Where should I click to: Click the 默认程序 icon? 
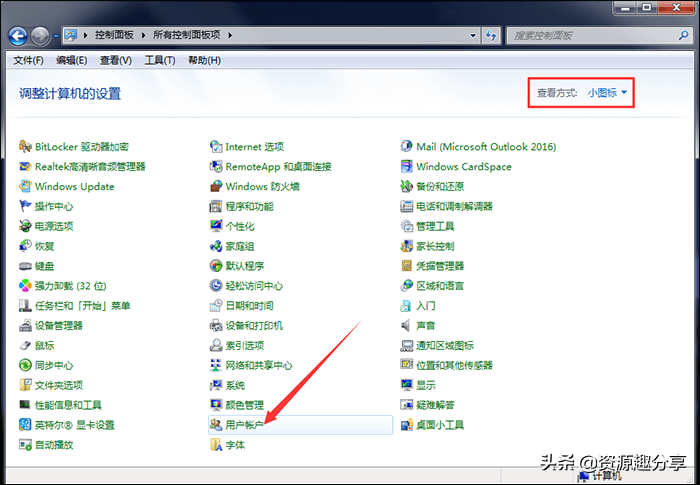click(x=216, y=266)
